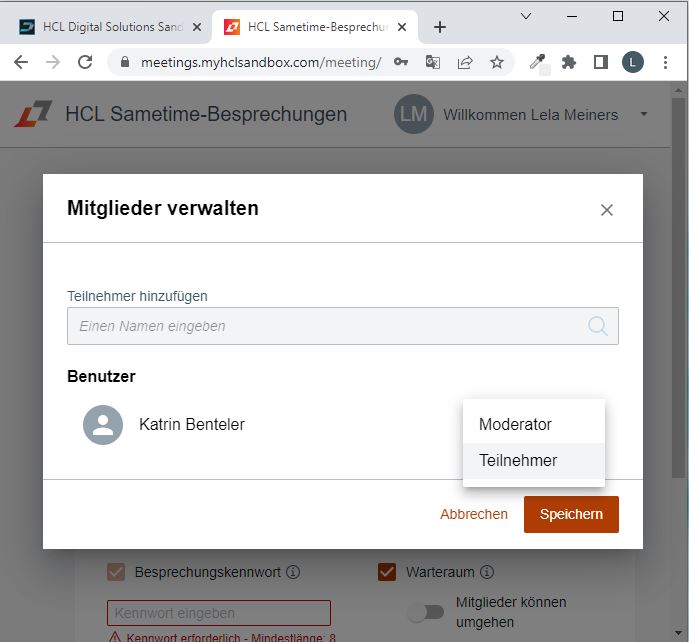
Task: Click Katrin Benteler's avatar icon
Action: 103,425
